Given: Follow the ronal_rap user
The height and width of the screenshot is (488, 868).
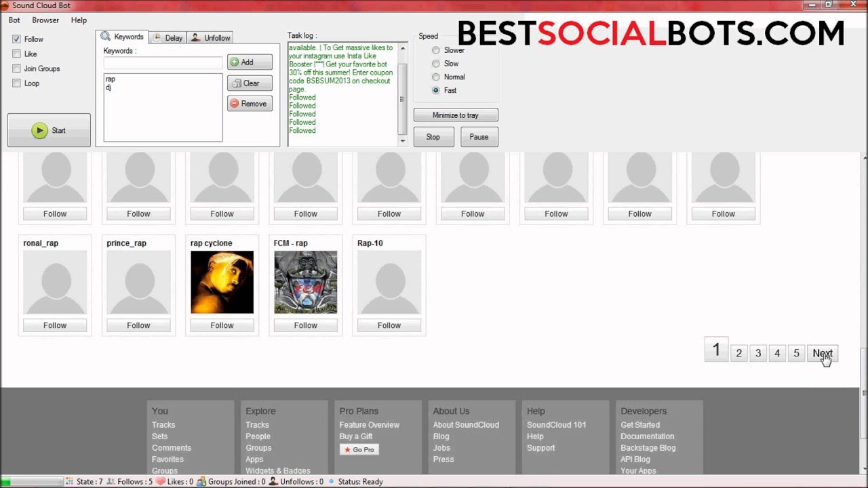Looking at the screenshot, I should pos(55,325).
